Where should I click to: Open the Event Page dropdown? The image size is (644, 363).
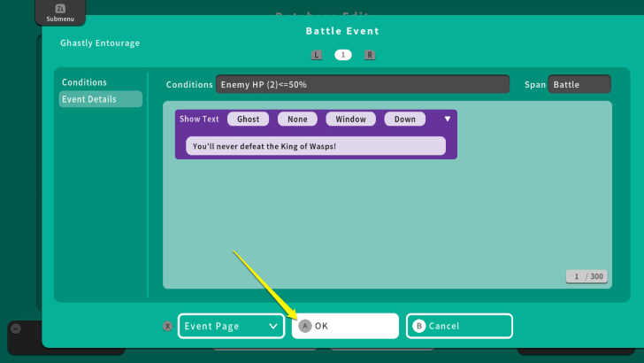click(x=231, y=326)
